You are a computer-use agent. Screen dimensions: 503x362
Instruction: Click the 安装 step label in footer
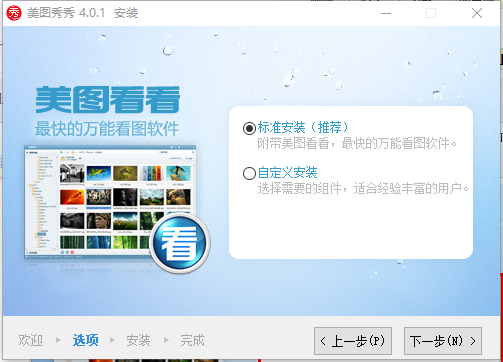click(x=138, y=340)
